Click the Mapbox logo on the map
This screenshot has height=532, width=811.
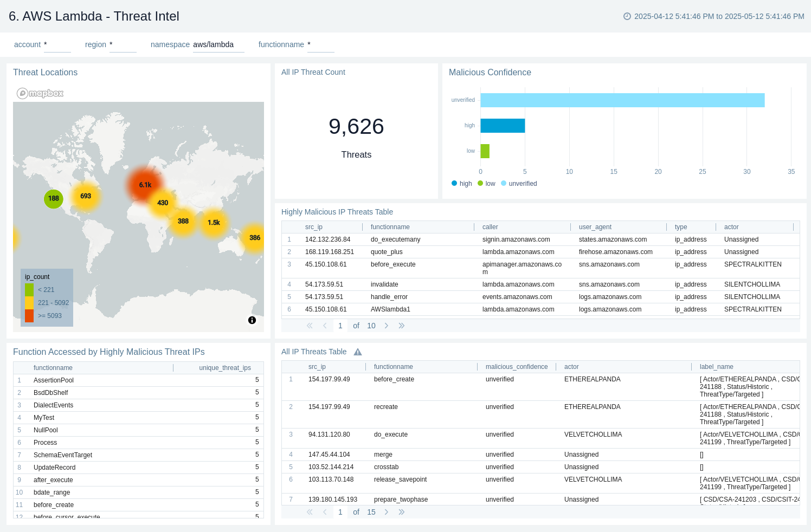click(40, 94)
